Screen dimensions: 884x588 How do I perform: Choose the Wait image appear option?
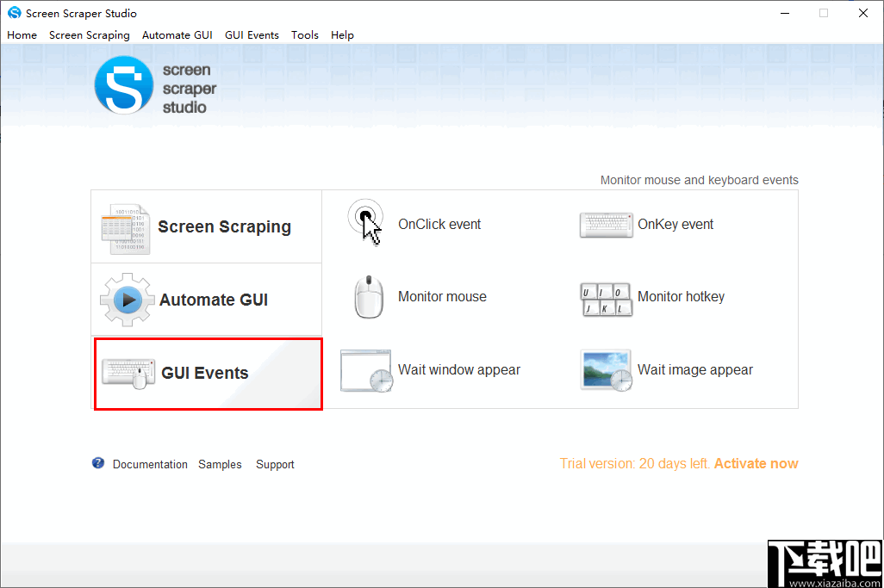[695, 370]
